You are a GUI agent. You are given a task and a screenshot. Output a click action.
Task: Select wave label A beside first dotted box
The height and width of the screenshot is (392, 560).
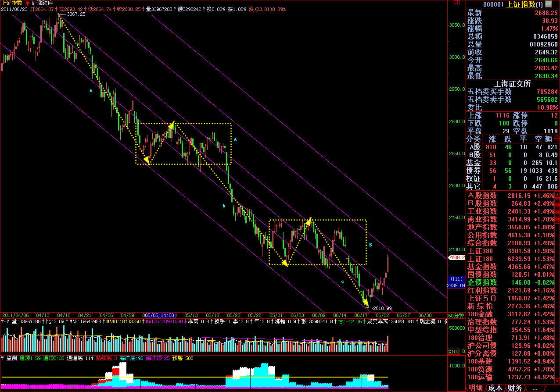click(235, 139)
